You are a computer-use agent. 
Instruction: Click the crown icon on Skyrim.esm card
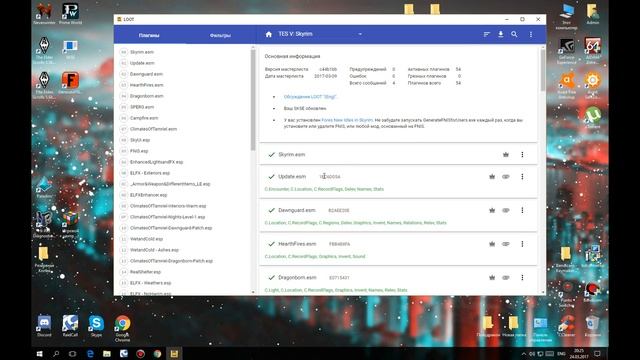506,155
